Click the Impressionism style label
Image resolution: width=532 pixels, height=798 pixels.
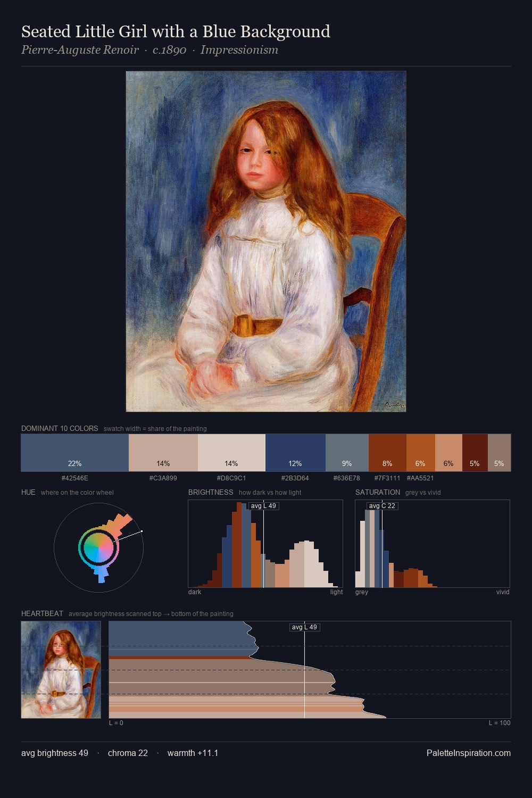tap(239, 50)
